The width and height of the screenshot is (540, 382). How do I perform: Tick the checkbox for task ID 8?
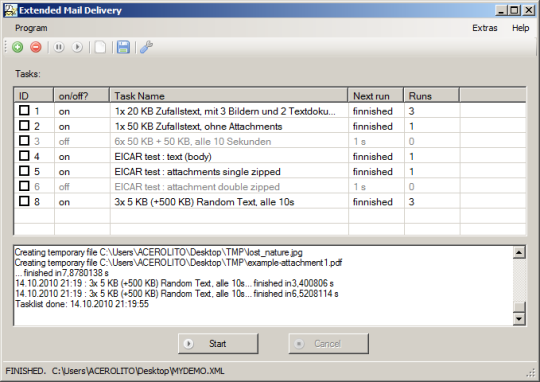[x=24, y=201]
